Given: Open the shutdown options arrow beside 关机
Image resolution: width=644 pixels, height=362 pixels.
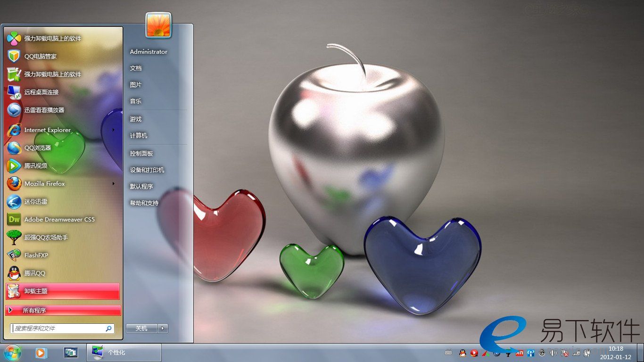Looking at the screenshot, I should [163, 328].
